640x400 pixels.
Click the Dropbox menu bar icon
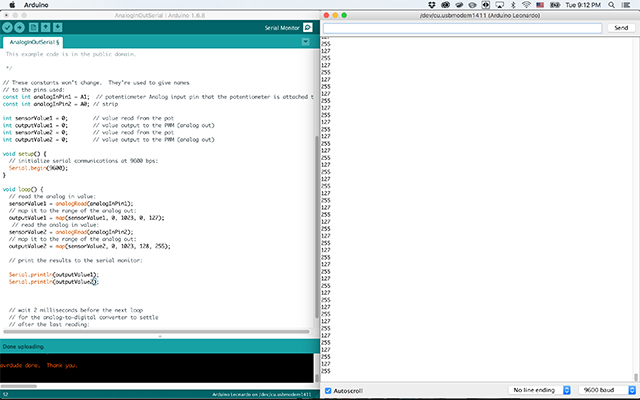(432, 5)
